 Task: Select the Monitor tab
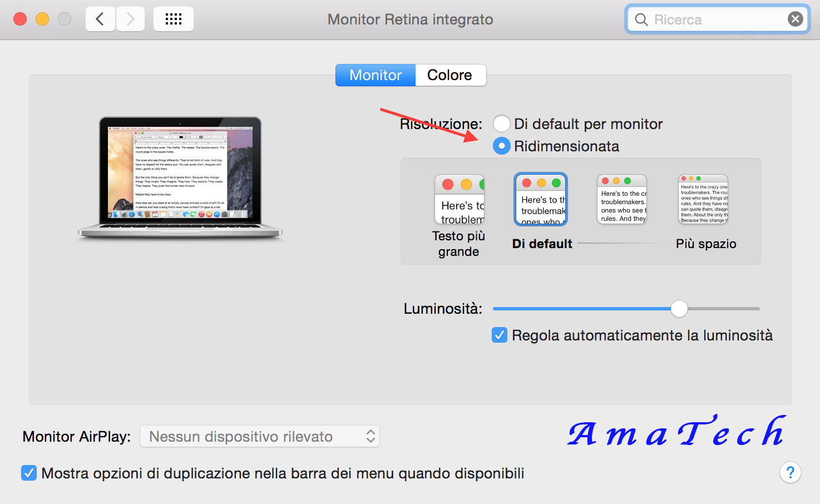(x=375, y=75)
